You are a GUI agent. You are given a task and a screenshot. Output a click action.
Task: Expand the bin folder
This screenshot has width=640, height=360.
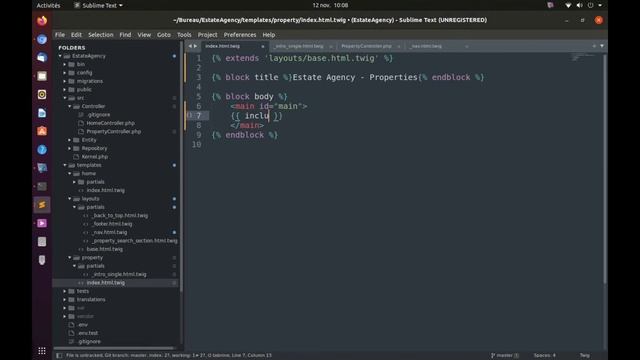point(65,64)
